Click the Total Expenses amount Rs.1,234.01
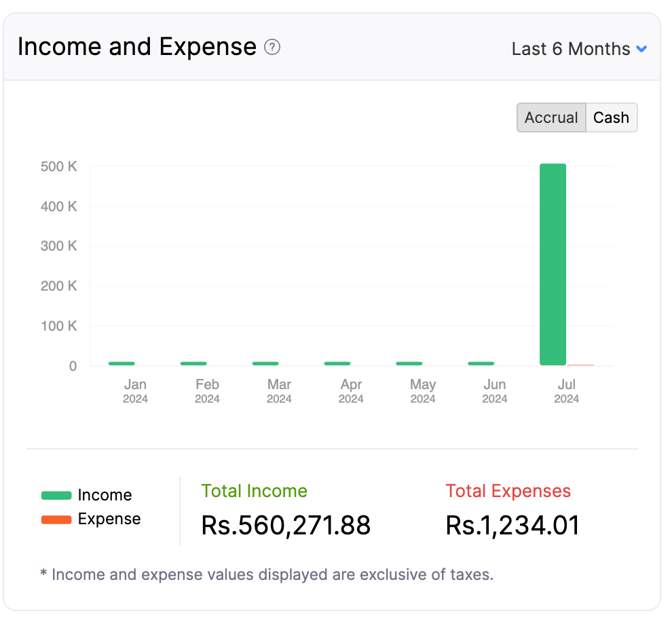Viewport: 672px width, 622px height. point(512,526)
